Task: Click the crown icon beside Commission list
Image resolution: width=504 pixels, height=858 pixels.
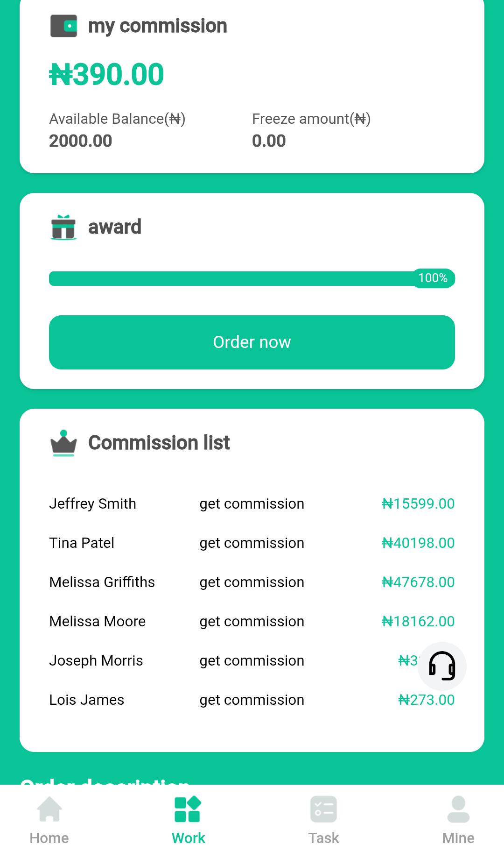Action: click(63, 443)
